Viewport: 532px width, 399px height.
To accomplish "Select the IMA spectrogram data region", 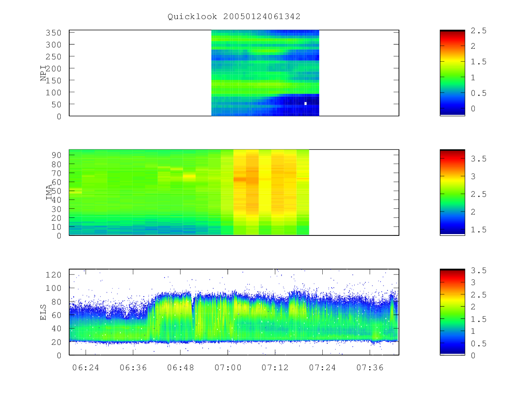I will (x=189, y=192).
